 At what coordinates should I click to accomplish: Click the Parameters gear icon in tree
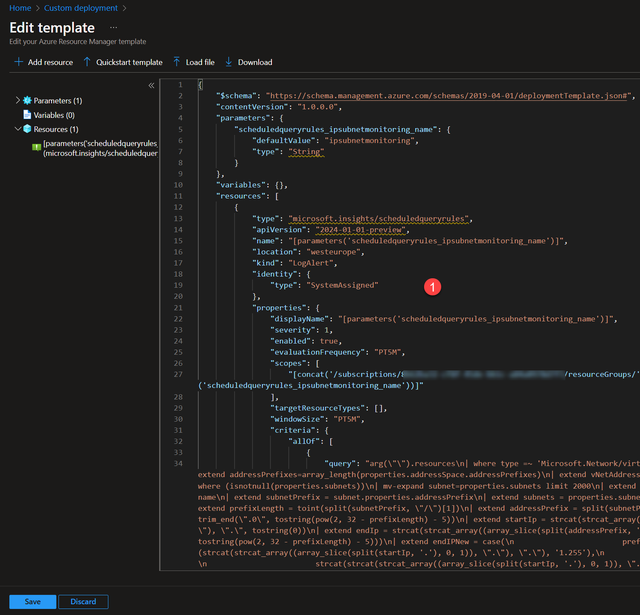[x=27, y=100]
